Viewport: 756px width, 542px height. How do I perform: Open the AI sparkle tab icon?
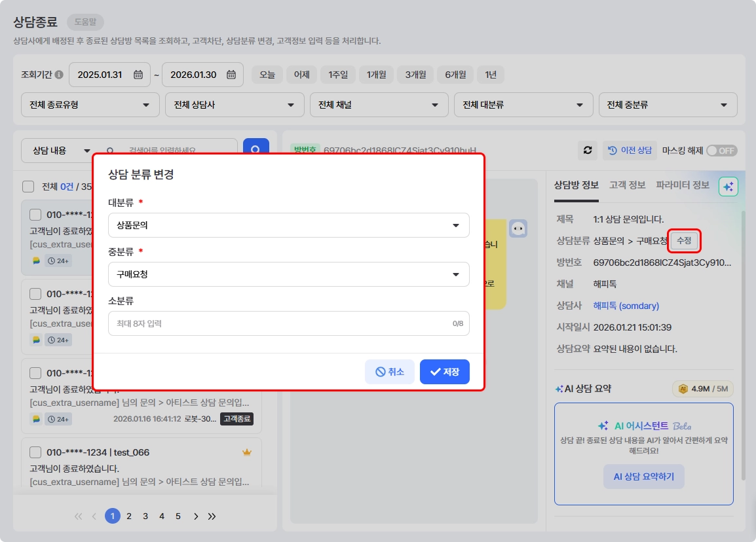coord(728,187)
